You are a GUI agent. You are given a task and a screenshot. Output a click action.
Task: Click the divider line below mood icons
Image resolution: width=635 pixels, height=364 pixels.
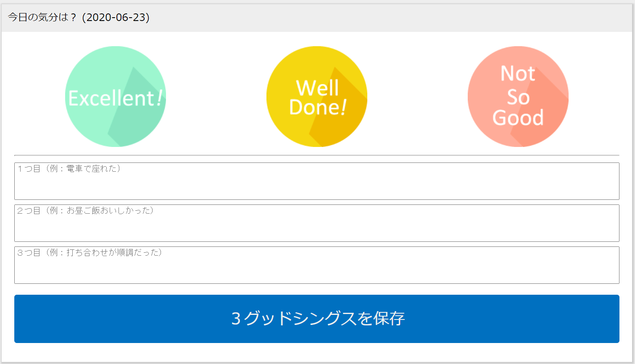coord(316,155)
